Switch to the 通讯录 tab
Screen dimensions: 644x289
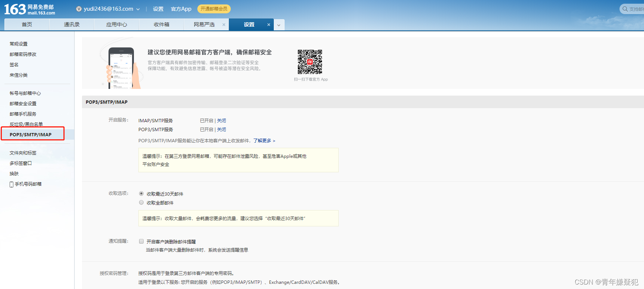click(72, 24)
